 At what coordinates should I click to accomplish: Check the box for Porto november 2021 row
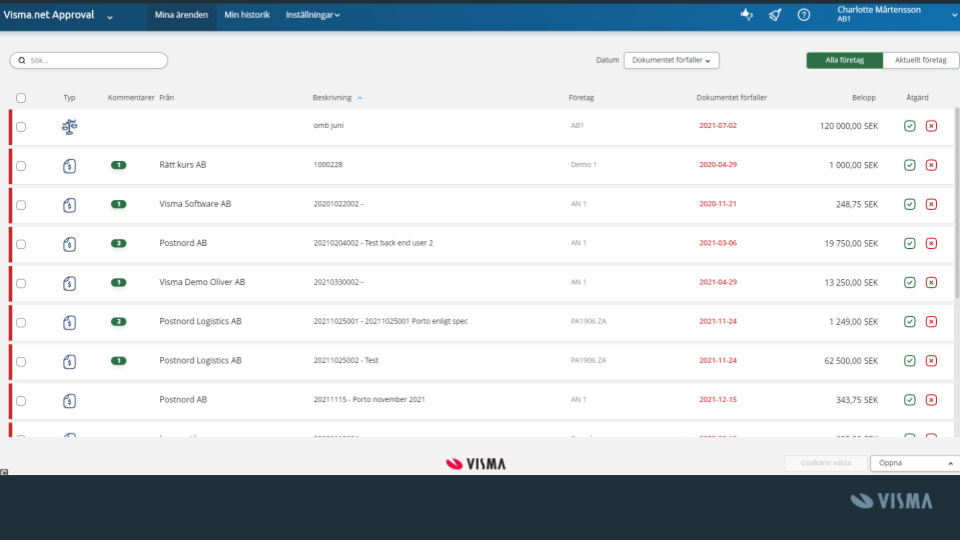(x=21, y=401)
